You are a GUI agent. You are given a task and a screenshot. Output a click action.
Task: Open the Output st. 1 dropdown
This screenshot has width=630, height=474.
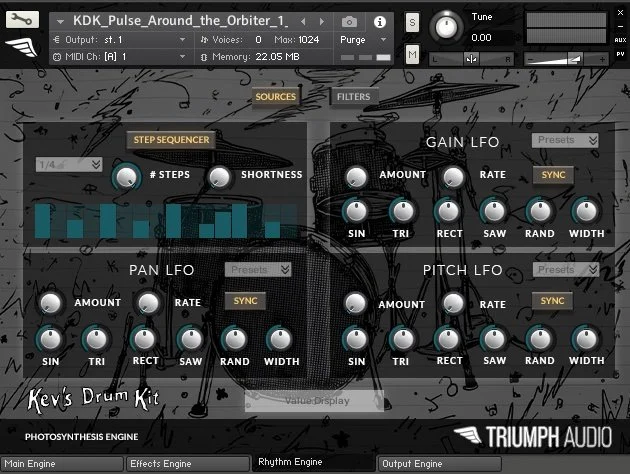[x=120, y=40]
